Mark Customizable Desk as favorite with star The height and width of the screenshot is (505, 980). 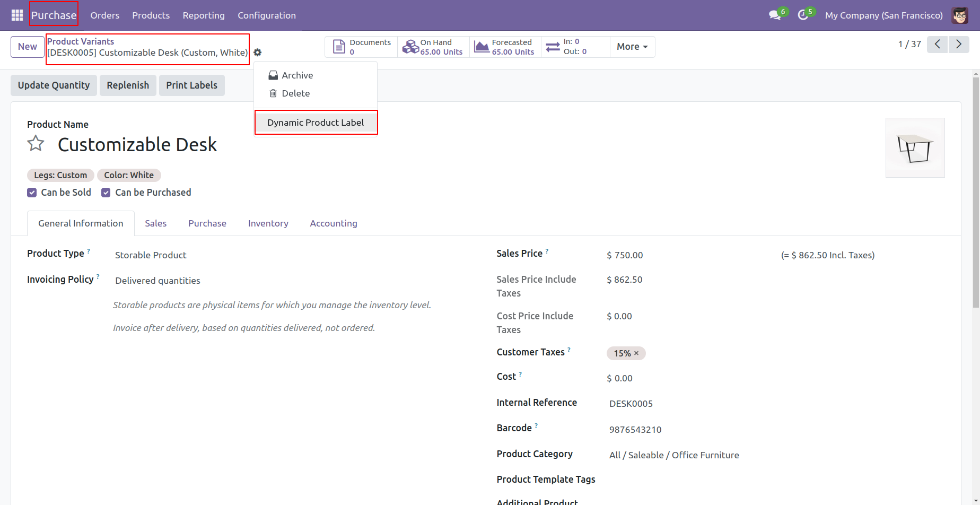(36, 143)
